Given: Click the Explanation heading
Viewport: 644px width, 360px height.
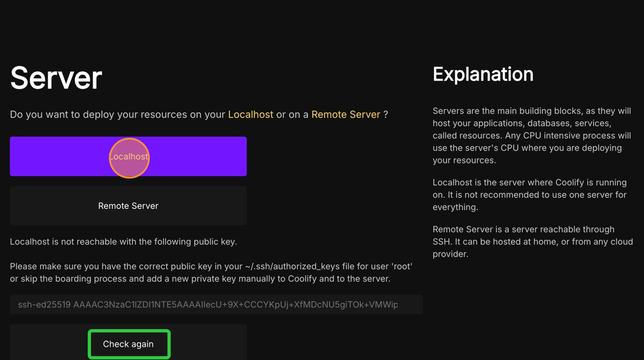Looking at the screenshot, I should coord(482,74).
